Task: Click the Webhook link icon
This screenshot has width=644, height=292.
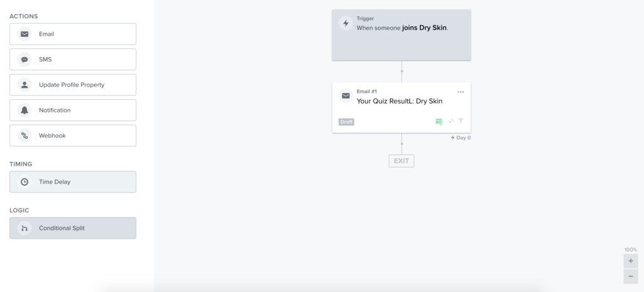Action: (25, 136)
